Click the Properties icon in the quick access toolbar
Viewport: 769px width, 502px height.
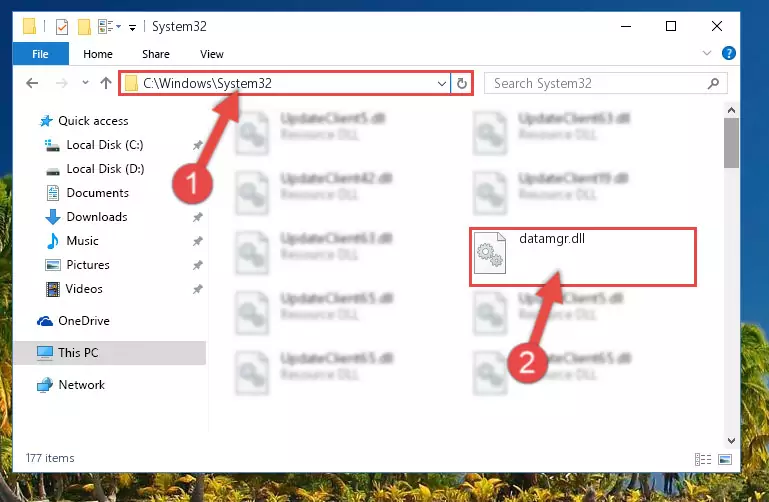(62, 26)
